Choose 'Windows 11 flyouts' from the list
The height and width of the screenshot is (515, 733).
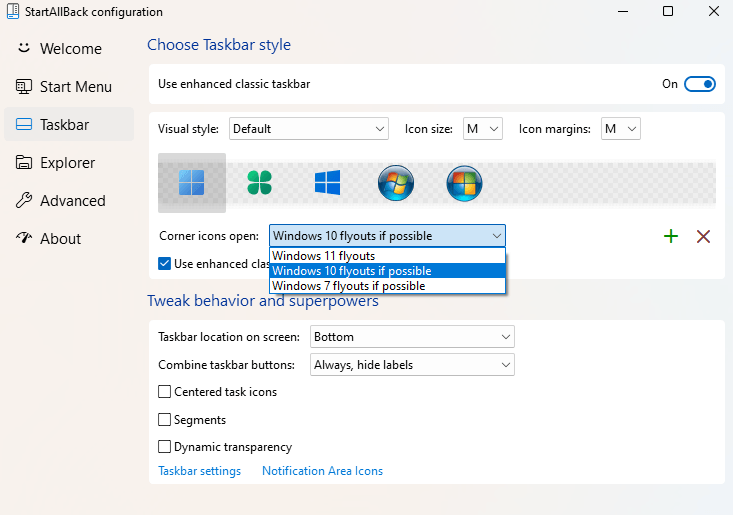(x=388, y=256)
